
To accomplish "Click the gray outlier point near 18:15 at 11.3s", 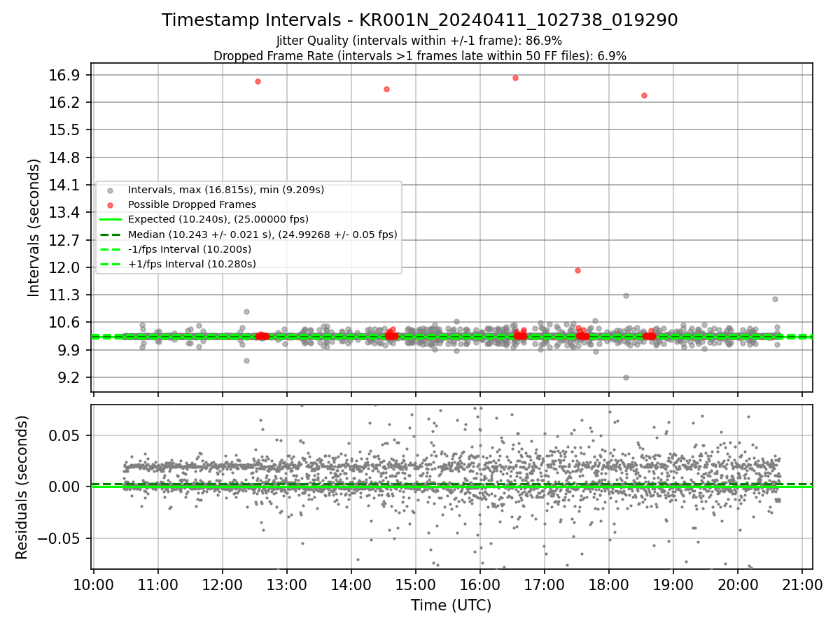I will (x=626, y=295).
